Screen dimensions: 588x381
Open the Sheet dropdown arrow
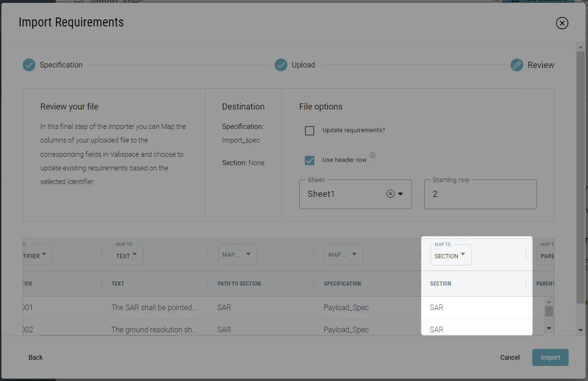[401, 194]
